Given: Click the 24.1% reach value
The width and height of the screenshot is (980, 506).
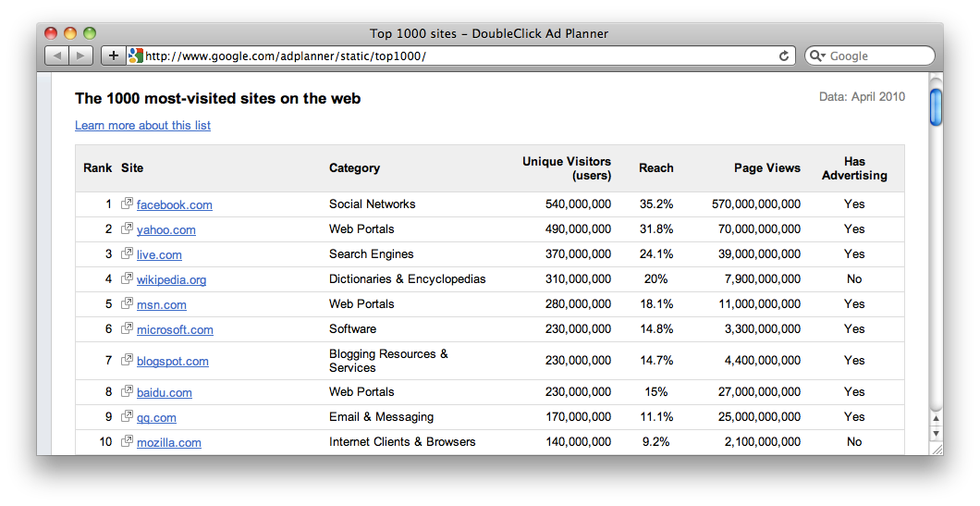Looking at the screenshot, I should [656, 254].
